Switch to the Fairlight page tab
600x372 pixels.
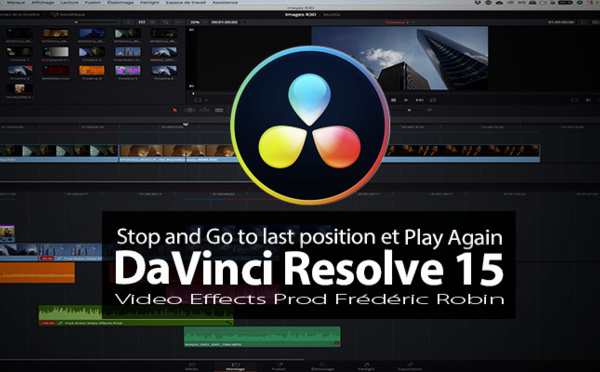click(x=366, y=367)
